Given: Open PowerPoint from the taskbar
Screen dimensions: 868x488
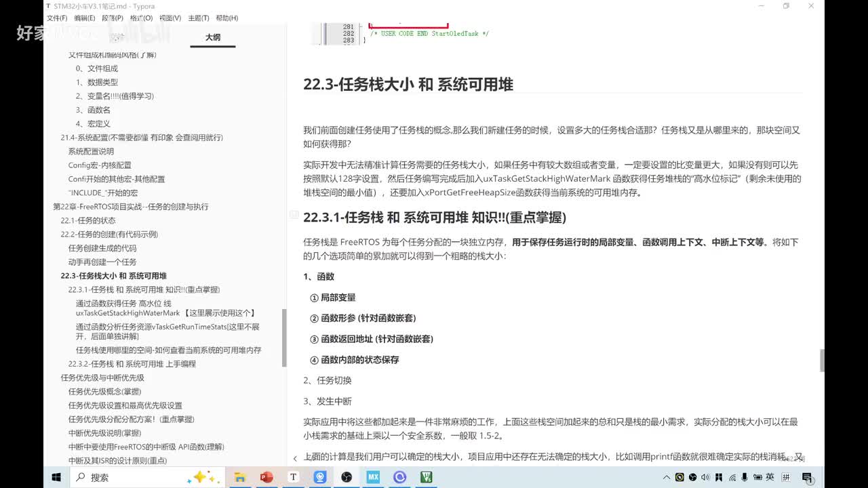Looking at the screenshot, I should [267, 477].
